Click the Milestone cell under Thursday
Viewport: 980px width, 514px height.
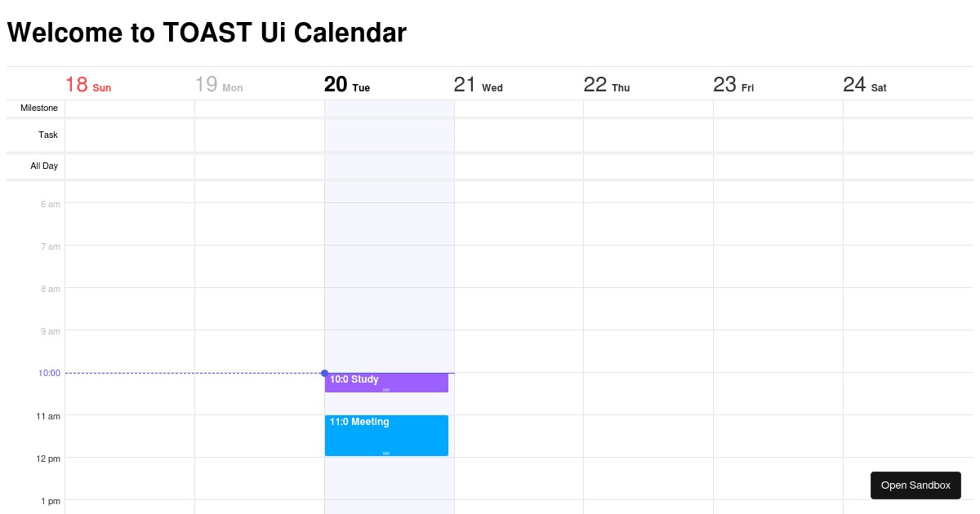(x=648, y=108)
